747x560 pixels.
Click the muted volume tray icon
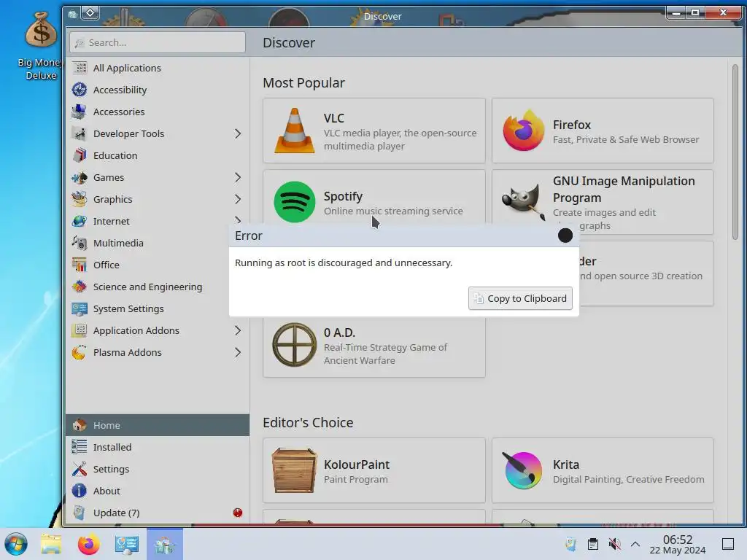(x=614, y=544)
